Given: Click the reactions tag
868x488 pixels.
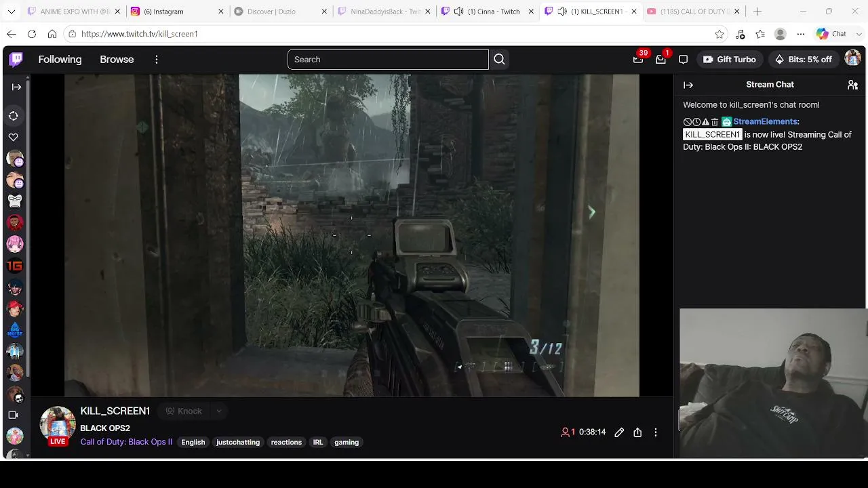Looking at the screenshot, I should (286, 443).
